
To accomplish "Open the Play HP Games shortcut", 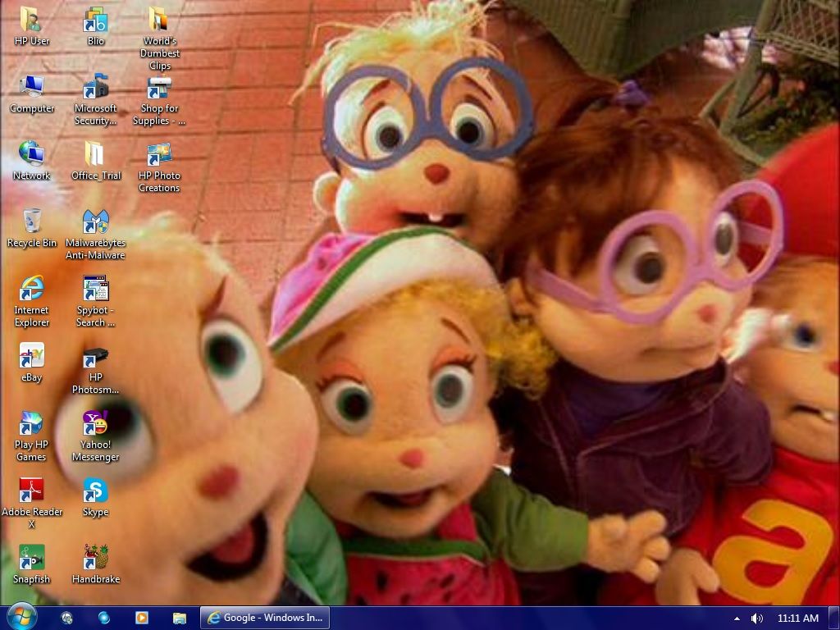I will (x=32, y=436).
